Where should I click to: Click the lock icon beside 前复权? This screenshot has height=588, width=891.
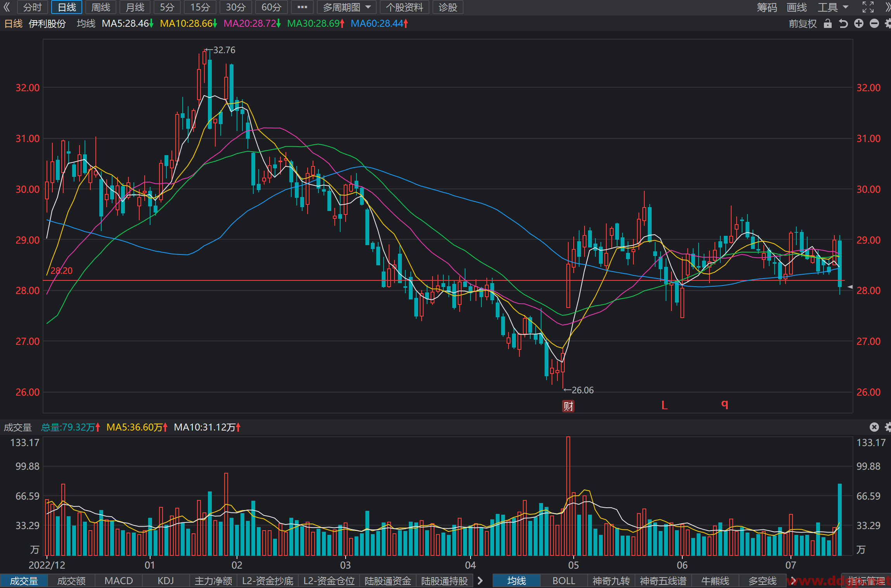coord(828,24)
